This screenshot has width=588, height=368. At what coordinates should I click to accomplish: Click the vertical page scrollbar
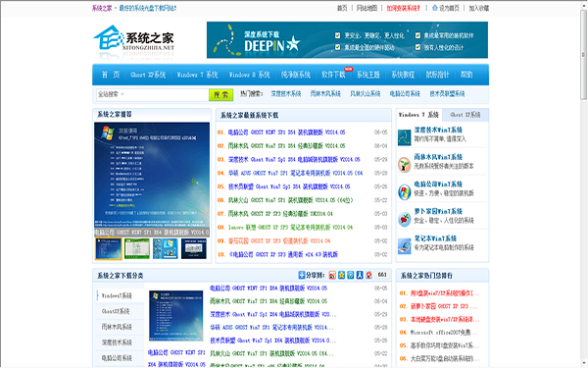click(583, 184)
